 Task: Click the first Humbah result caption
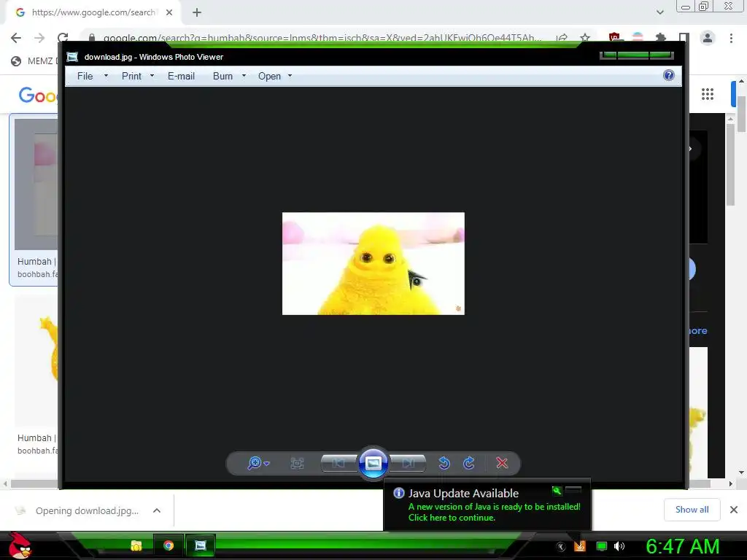36,262
